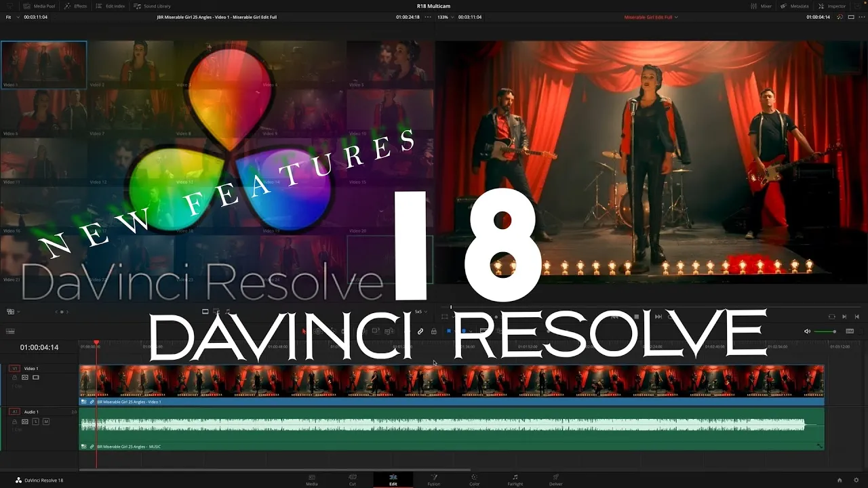
Task: Select the A1 track destination button
Action: [x=14, y=412]
